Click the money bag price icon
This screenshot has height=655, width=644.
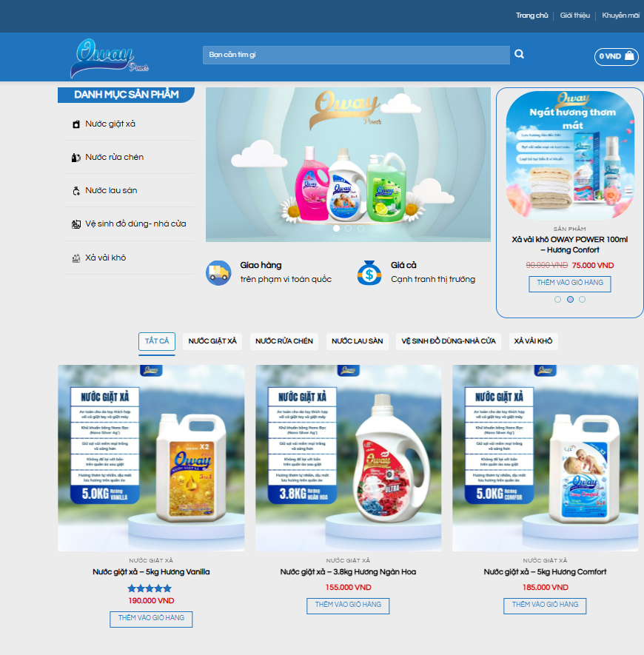click(x=369, y=273)
